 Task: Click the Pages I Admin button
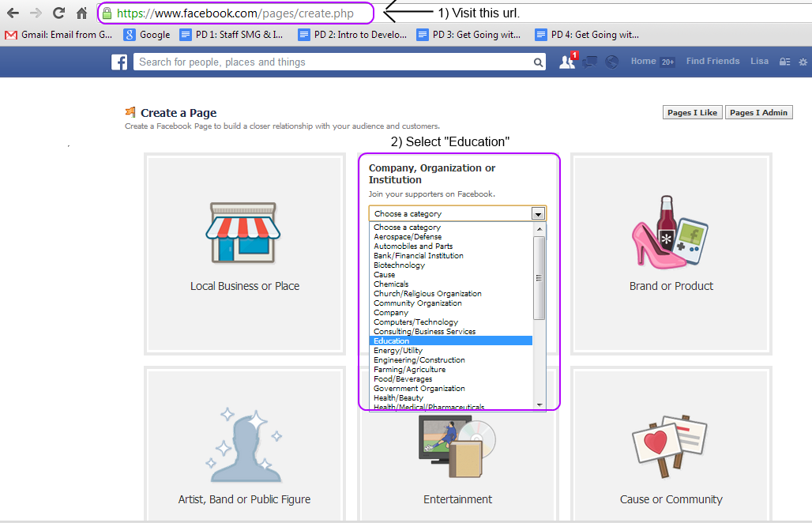pyautogui.click(x=758, y=112)
